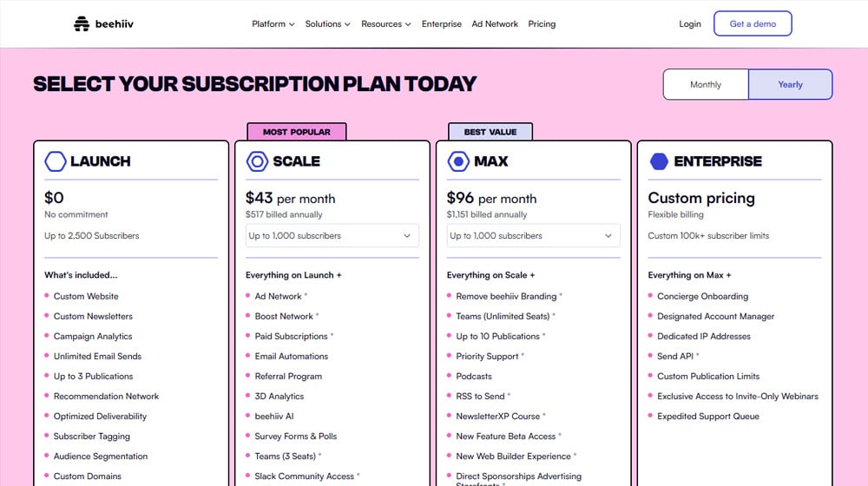Open the Enterprise menu item

click(441, 23)
